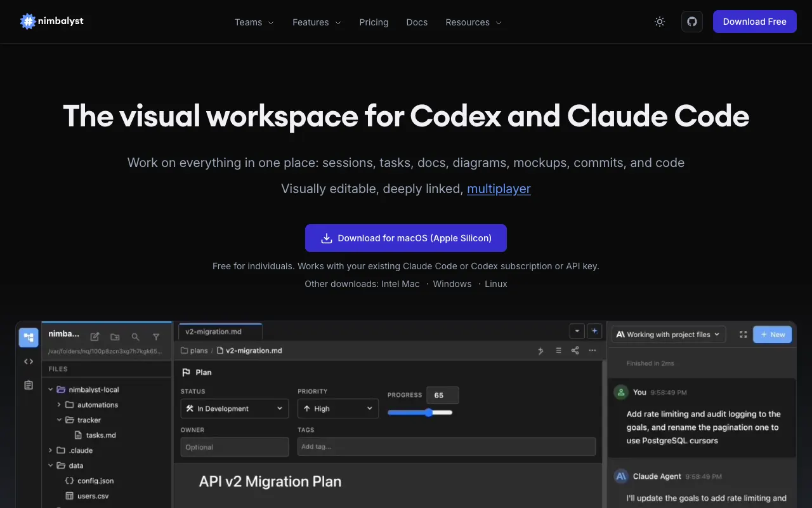Open the Nimbalyst GitHub repository icon
The width and height of the screenshot is (812, 508).
(692, 22)
